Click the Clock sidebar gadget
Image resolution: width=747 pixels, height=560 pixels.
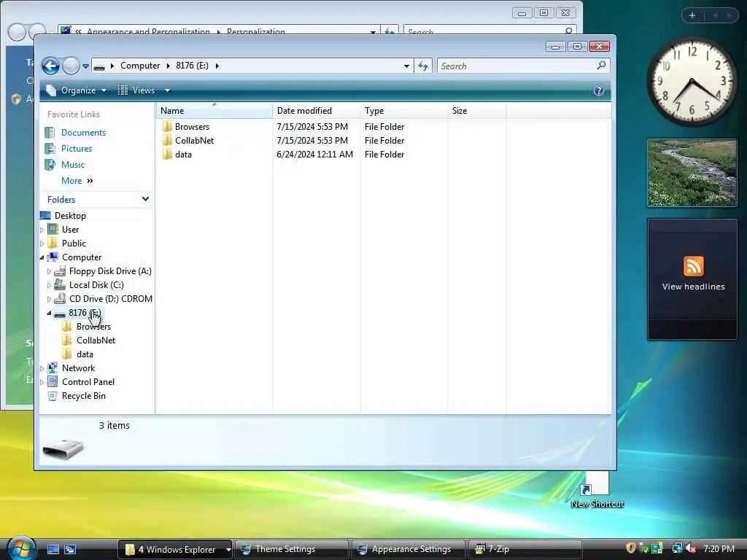[692, 81]
